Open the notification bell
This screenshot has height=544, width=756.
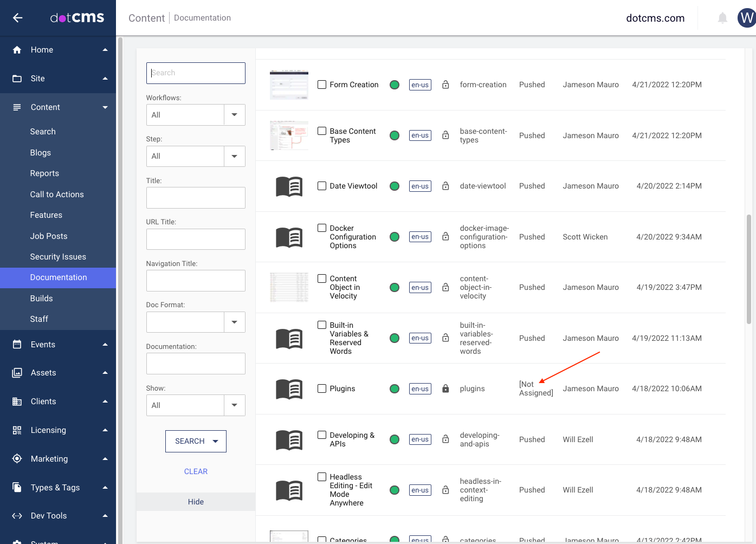coord(722,18)
